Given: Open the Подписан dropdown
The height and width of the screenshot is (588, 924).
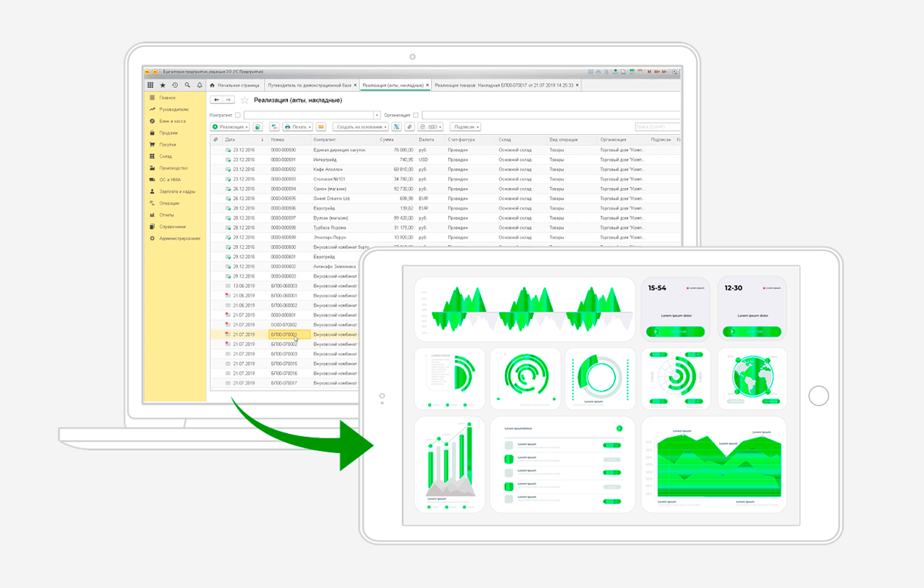Looking at the screenshot, I should click(465, 126).
